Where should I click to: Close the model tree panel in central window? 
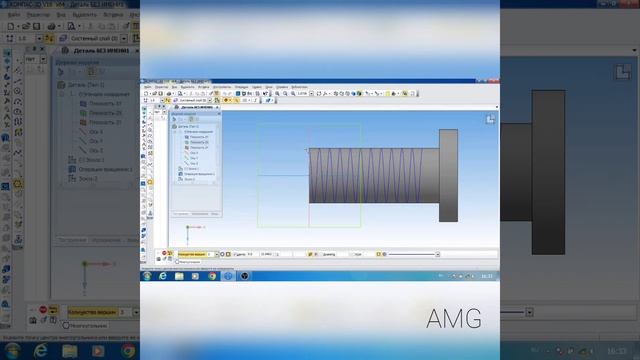219,113
